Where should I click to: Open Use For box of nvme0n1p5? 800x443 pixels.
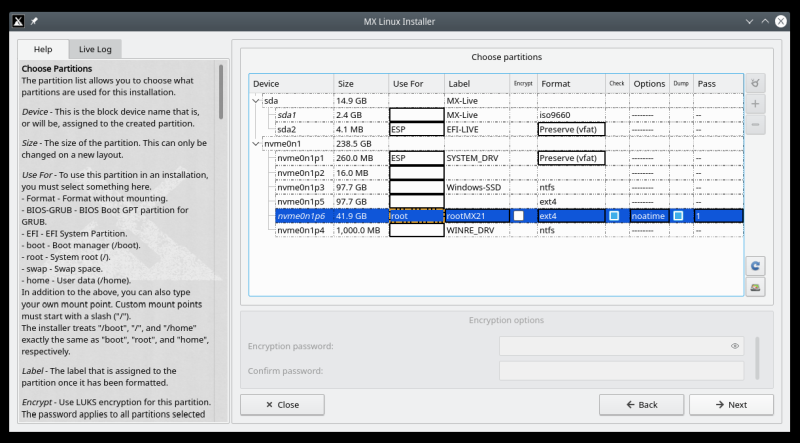point(417,202)
